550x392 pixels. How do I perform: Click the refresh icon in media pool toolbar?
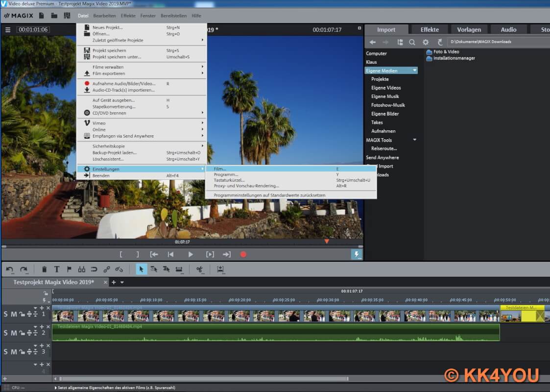[440, 42]
